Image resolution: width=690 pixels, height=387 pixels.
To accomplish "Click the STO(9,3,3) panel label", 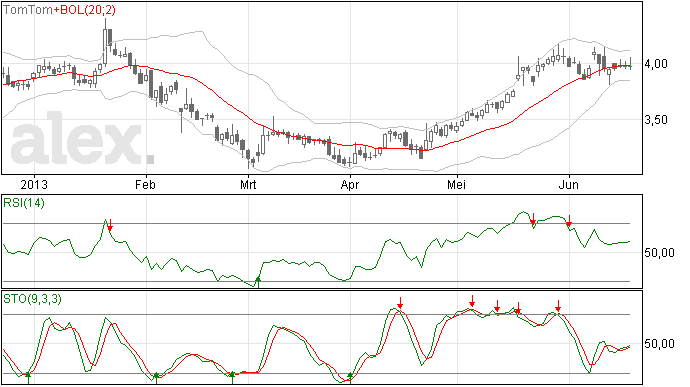I will click(32, 299).
